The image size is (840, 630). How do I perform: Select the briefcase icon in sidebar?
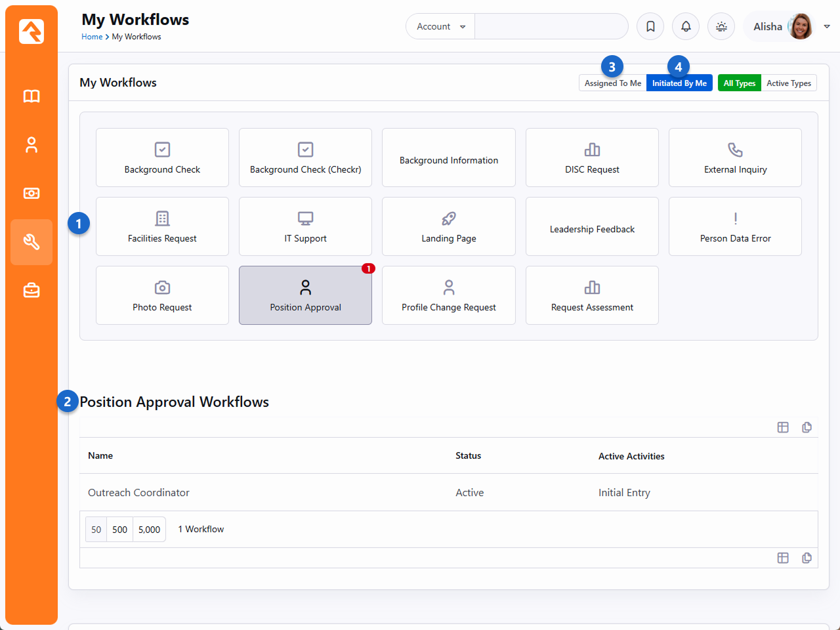[31, 291]
